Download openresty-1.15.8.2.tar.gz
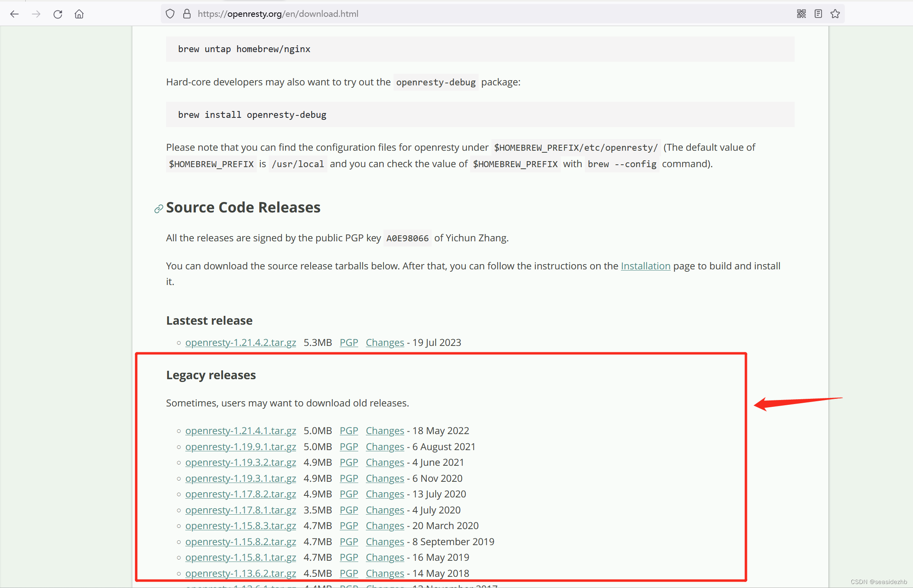The image size is (913, 588). (x=241, y=542)
